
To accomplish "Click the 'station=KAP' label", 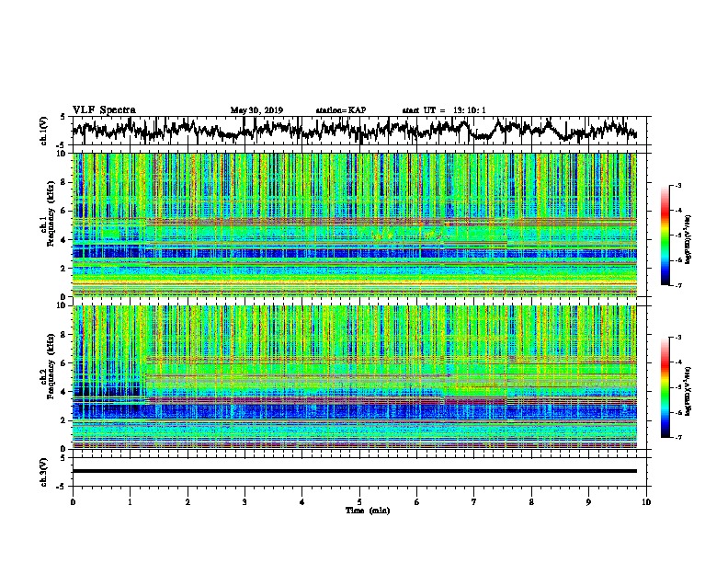I will point(341,110).
